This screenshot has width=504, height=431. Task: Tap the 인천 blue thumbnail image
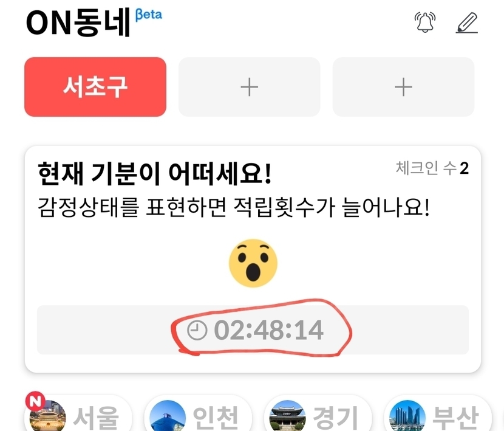click(168, 417)
